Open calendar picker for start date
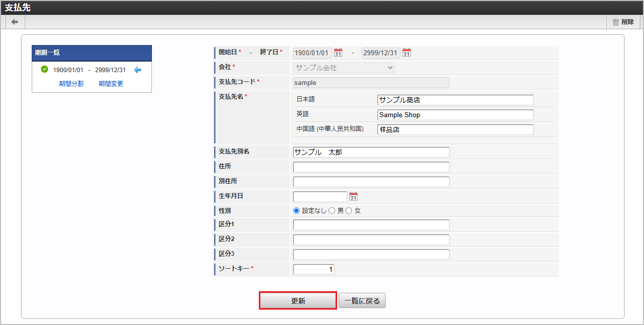 338,53
